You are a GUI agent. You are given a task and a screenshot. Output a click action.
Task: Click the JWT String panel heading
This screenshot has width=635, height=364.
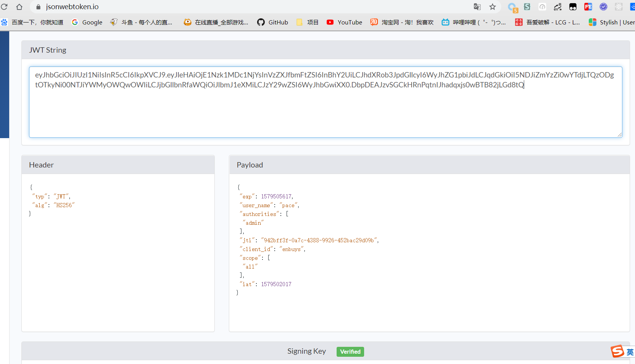coord(48,50)
